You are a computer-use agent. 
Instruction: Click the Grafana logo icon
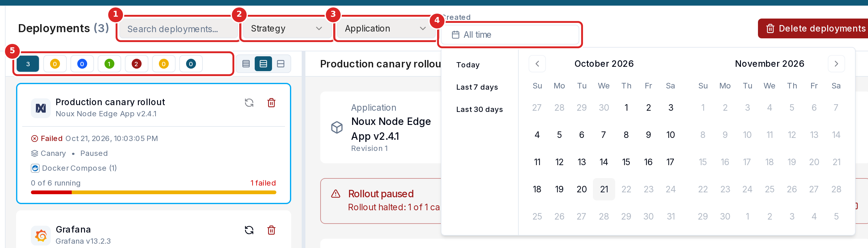click(41, 236)
